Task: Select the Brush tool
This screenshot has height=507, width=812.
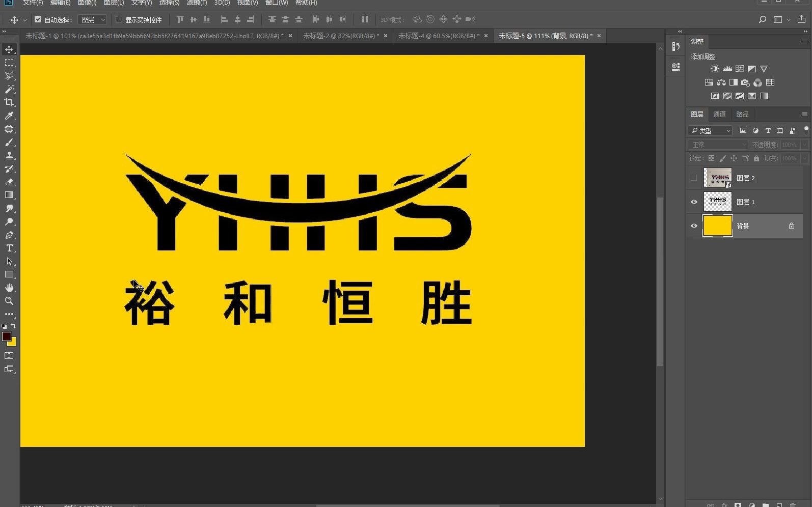Action: pyautogui.click(x=9, y=142)
